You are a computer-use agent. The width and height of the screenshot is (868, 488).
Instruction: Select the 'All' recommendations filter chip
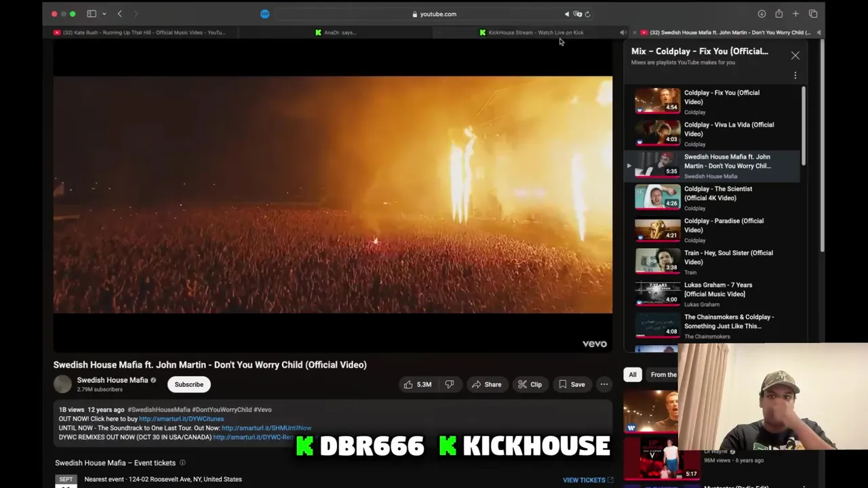(632, 375)
